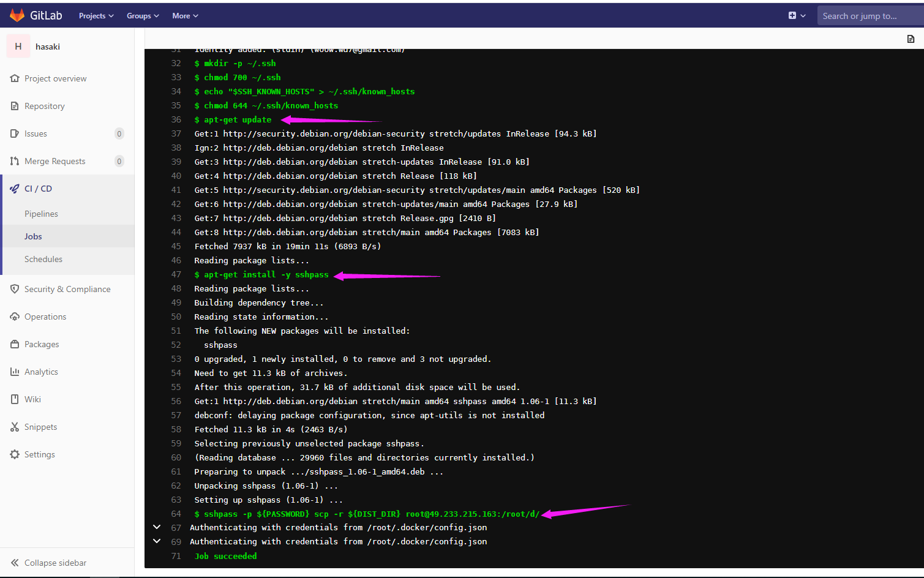Screen dimensions: 924x578
Task: Open the Settings section link
Action: tap(40, 454)
